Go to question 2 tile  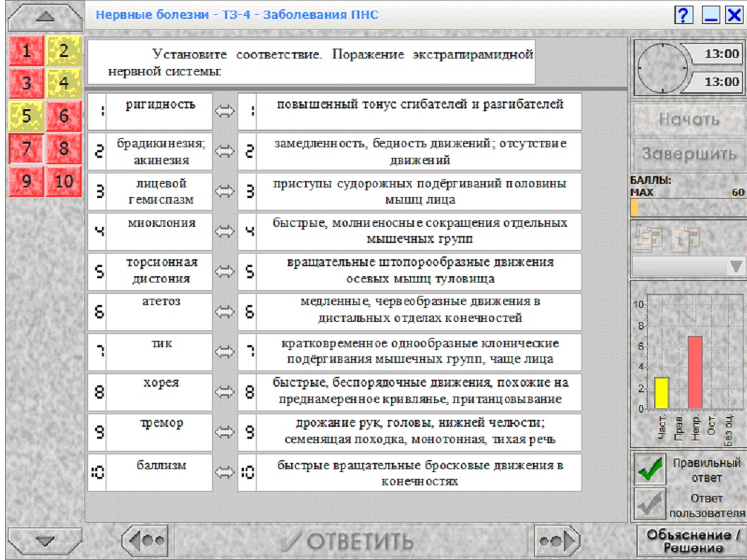64,51
